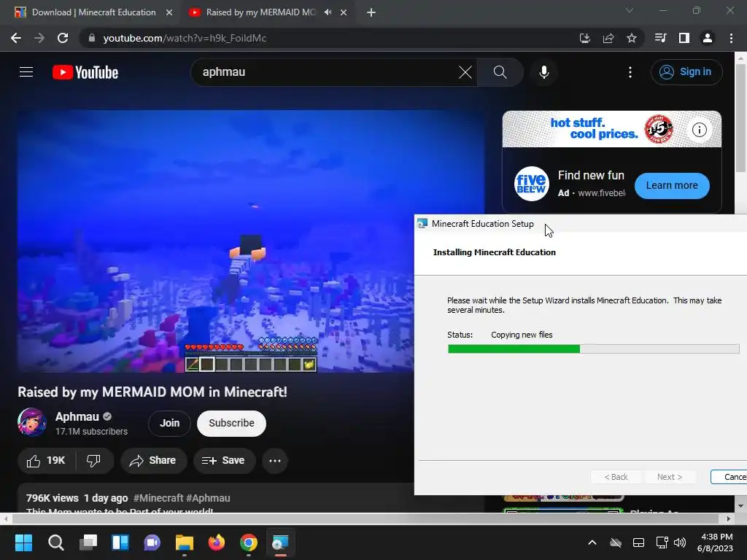Clear the aphmau search text

[x=465, y=72]
